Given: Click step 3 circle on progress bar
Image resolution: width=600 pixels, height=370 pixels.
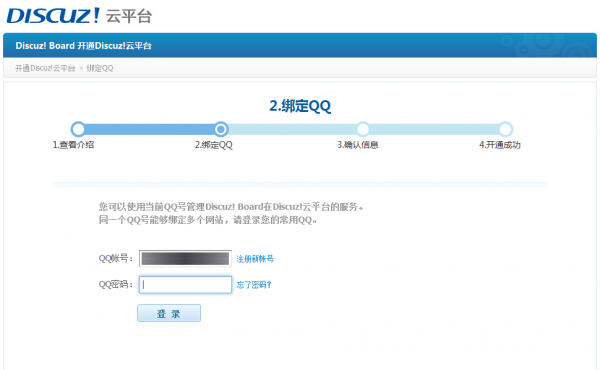Looking at the screenshot, I should [363, 129].
